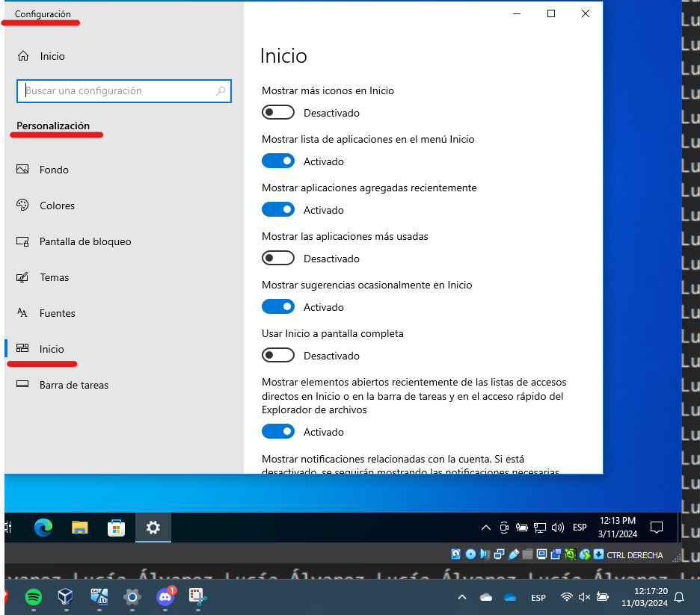Disable 'Mostrar aplicaciones agregadas recientemente'
Screen dimensions: 700x615
pos(278,209)
